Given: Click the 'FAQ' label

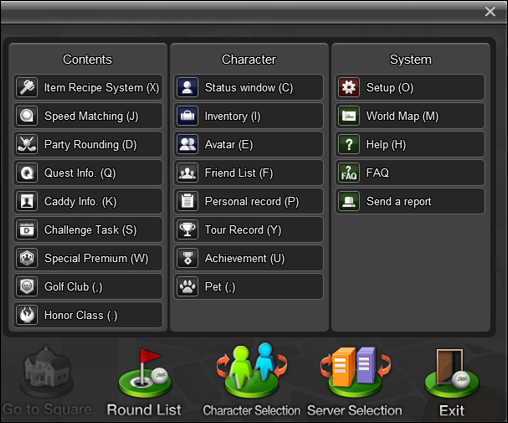Looking at the screenshot, I should (377, 173).
